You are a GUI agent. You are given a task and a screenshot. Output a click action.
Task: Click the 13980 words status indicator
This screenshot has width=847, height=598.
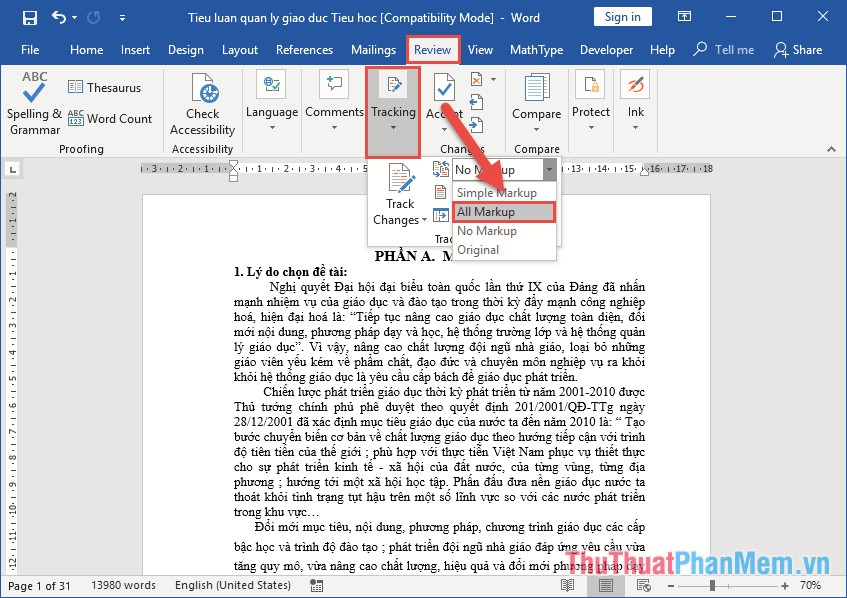(124, 585)
